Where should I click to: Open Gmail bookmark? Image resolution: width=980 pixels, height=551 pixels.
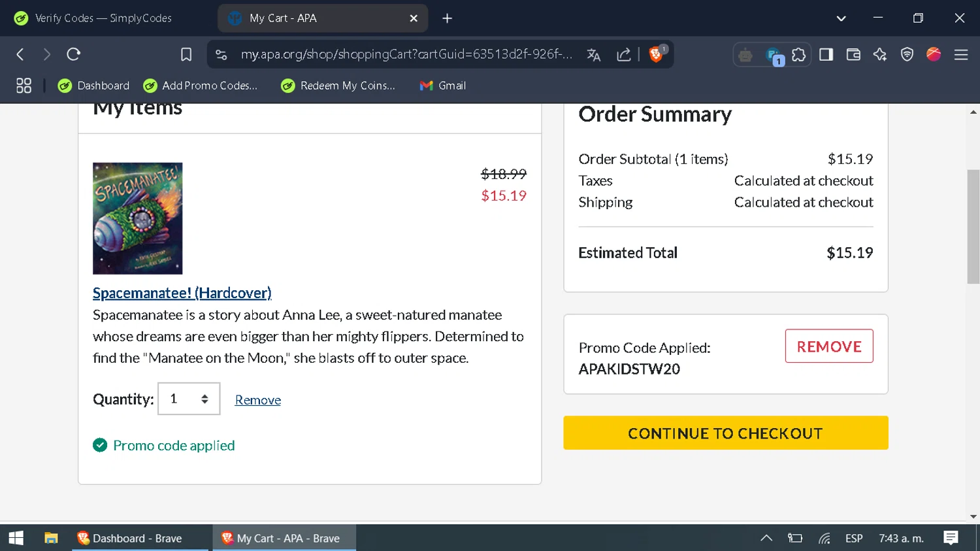(442, 86)
